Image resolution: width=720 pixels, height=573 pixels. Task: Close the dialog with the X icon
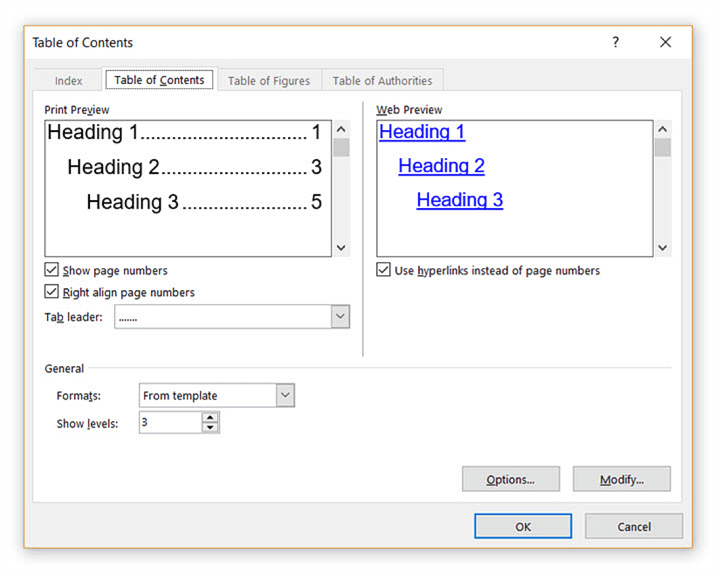coord(665,42)
